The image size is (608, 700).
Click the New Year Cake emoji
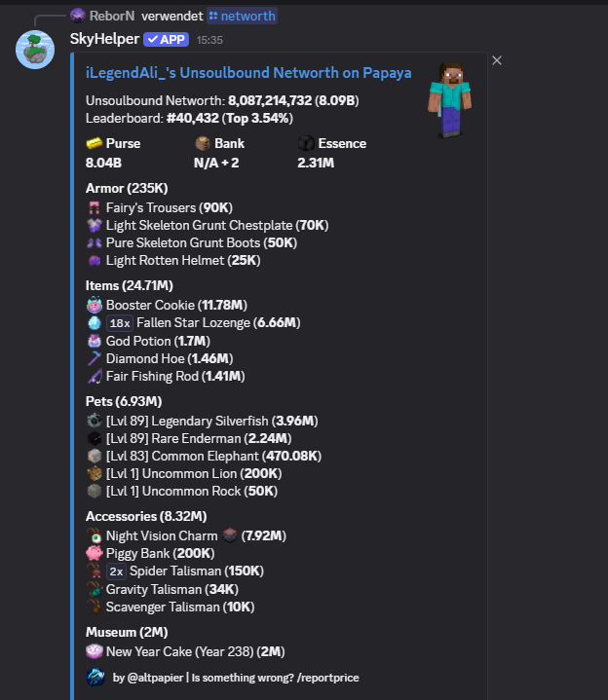pos(95,651)
